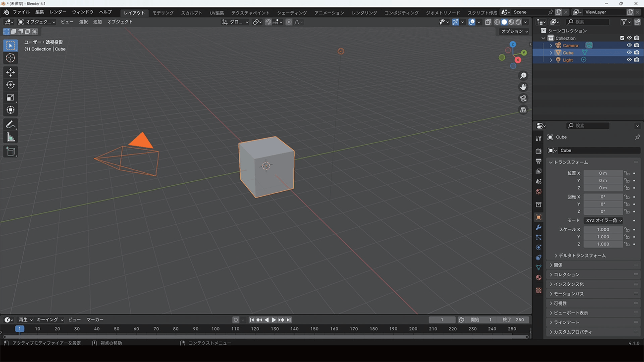Toggle the camera view icon
The height and width of the screenshot is (362, 644).
click(523, 99)
